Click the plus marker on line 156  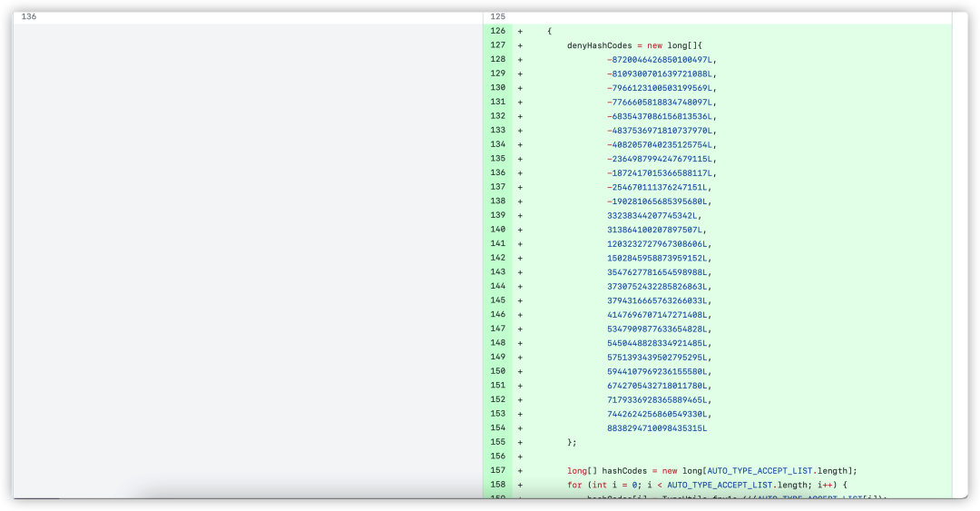(x=520, y=457)
